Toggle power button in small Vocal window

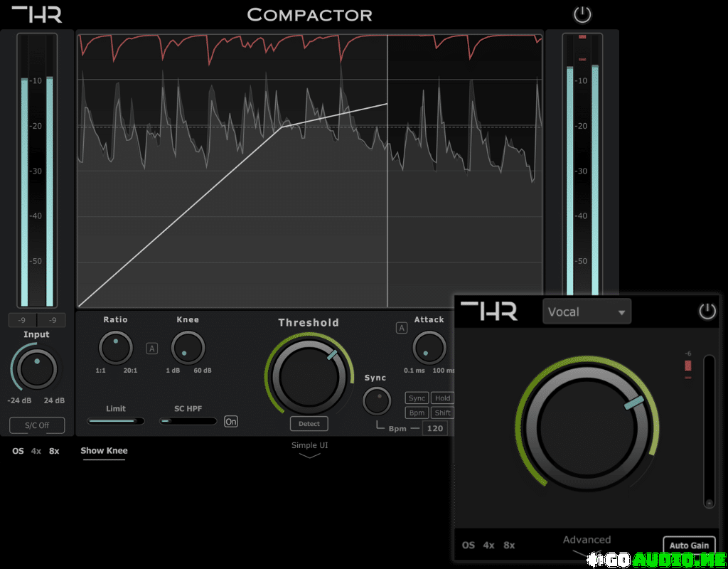pyautogui.click(x=707, y=312)
